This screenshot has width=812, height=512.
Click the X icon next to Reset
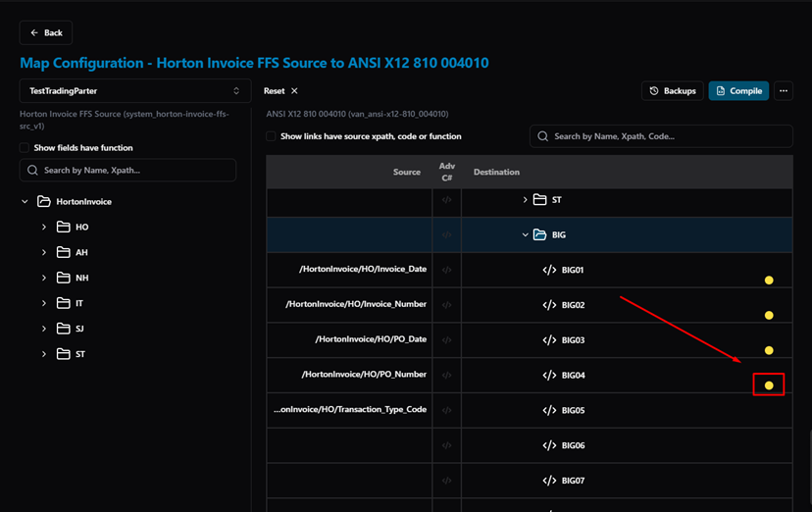(x=294, y=90)
